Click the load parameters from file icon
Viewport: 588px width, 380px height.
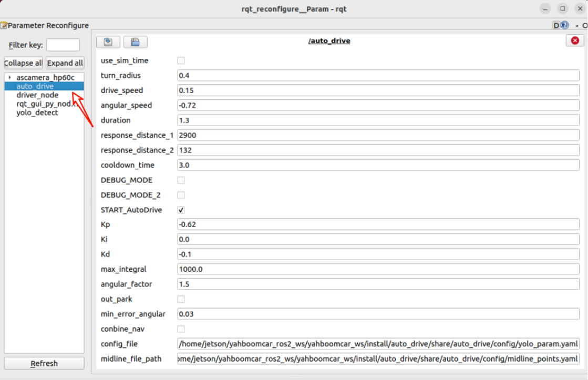pyautogui.click(x=108, y=42)
